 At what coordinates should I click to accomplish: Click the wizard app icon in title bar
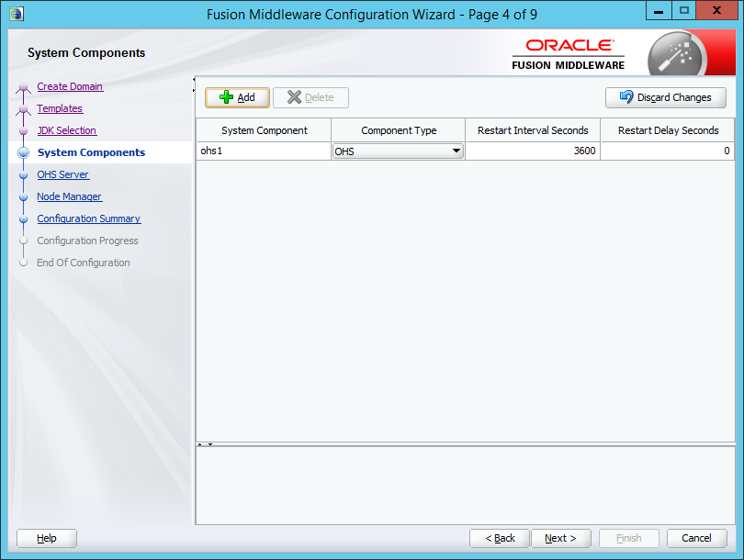point(16,13)
